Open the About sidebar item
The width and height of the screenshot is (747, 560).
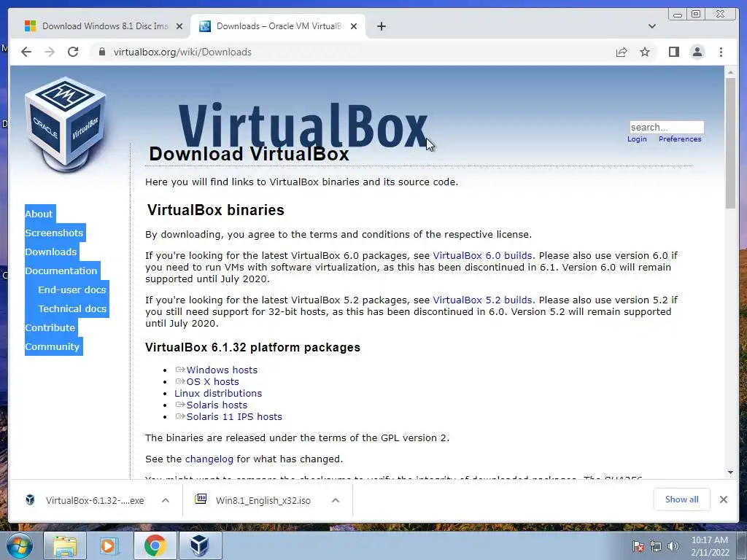[x=39, y=214]
